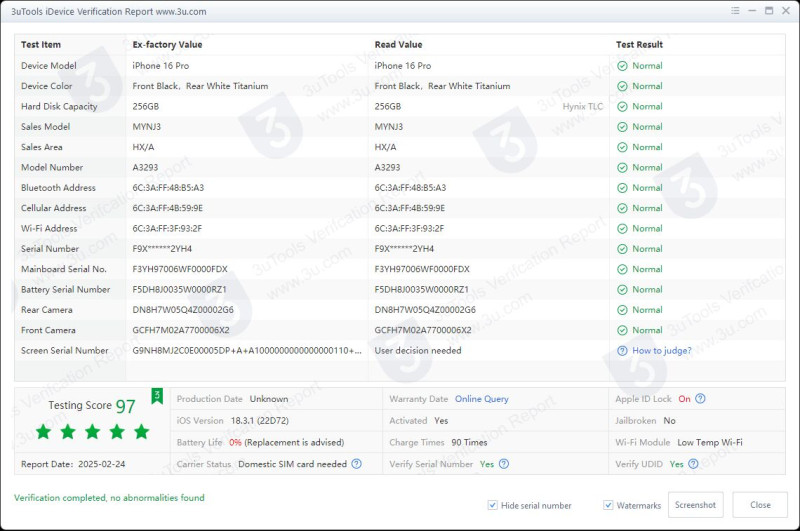Click the help icon next to Verify UDID
Screen dimensions: 800x531
693,464
